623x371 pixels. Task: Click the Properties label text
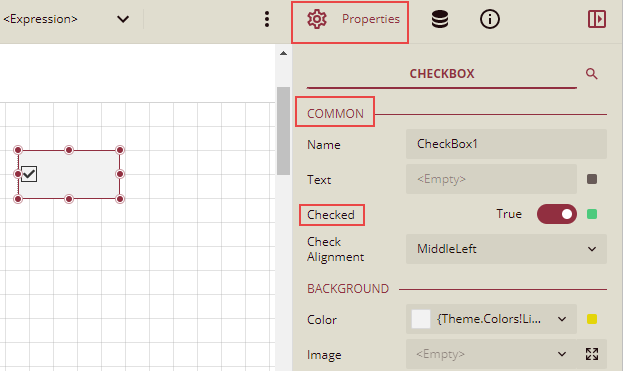(x=371, y=19)
